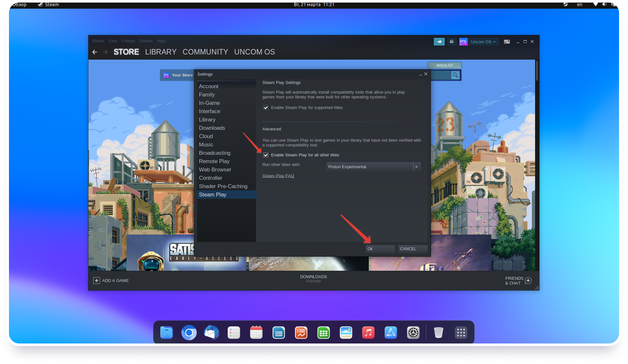Viewport: 628px width, 364px height.
Task: Switch to the LIBRARY tab
Action: pyautogui.click(x=161, y=52)
